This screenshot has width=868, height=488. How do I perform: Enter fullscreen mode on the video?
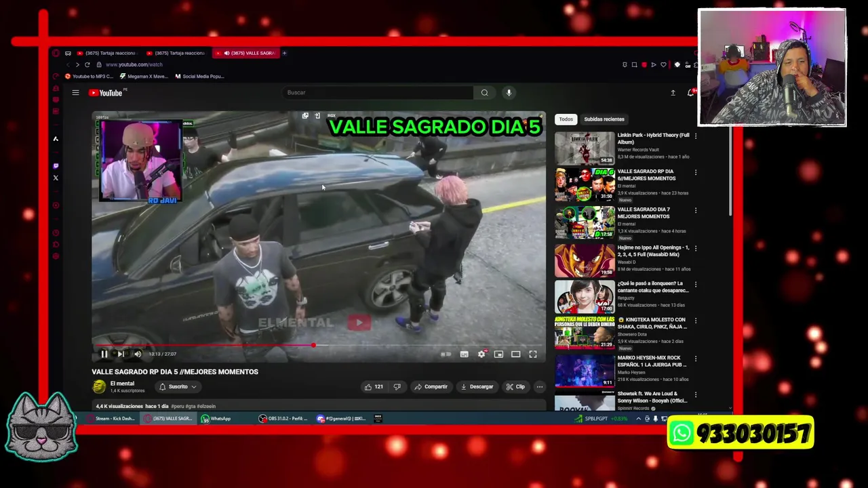coord(533,354)
